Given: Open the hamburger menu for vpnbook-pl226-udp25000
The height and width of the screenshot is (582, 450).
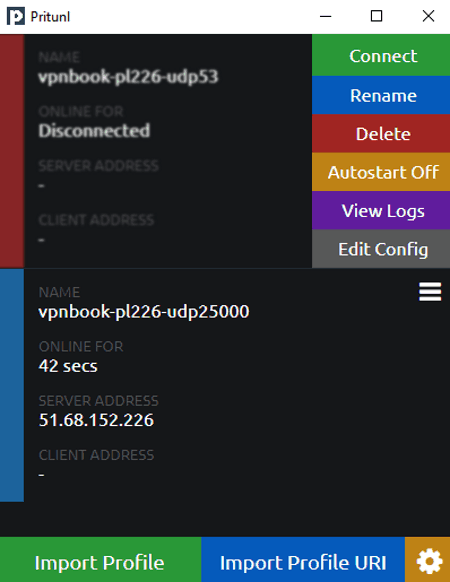Looking at the screenshot, I should [430, 292].
